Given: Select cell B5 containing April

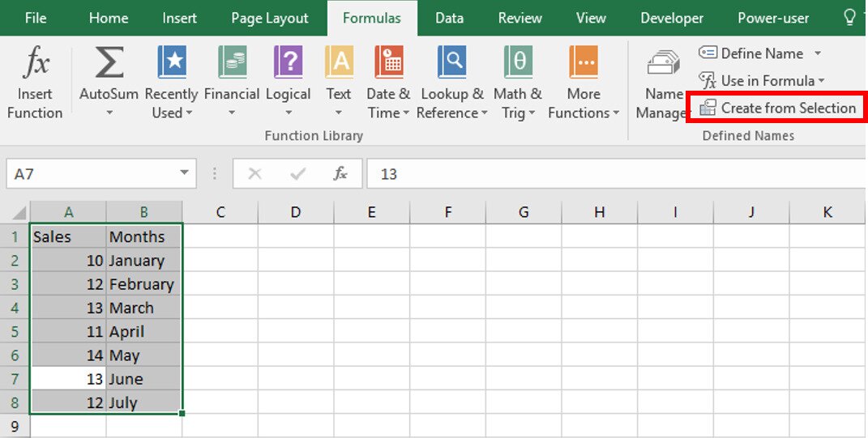Looking at the screenshot, I should click(143, 332).
